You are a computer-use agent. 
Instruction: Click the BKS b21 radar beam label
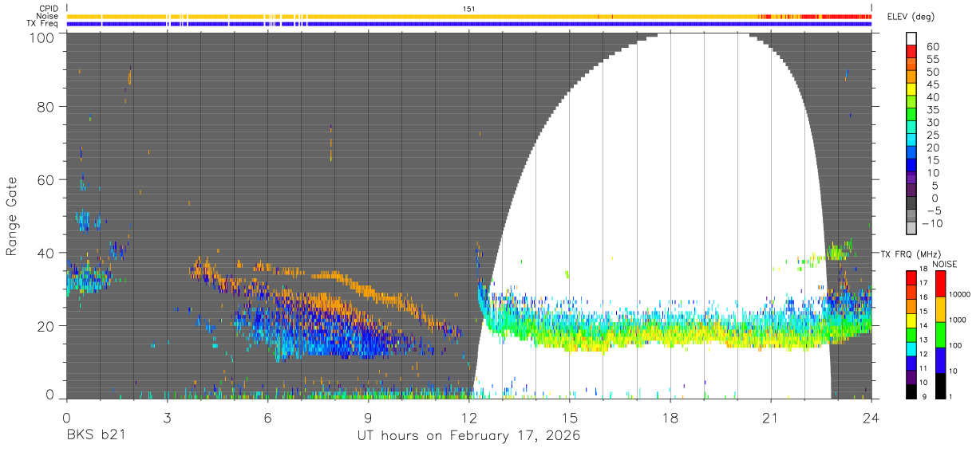point(96,436)
